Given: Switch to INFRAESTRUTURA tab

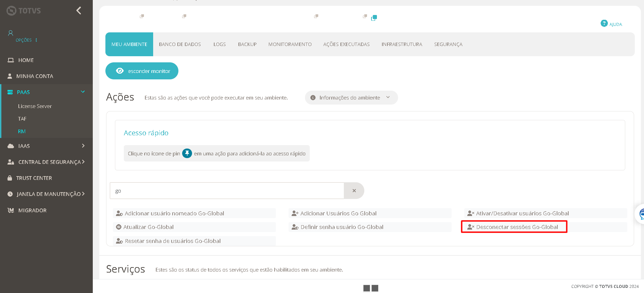Looking at the screenshot, I should pos(402,44).
